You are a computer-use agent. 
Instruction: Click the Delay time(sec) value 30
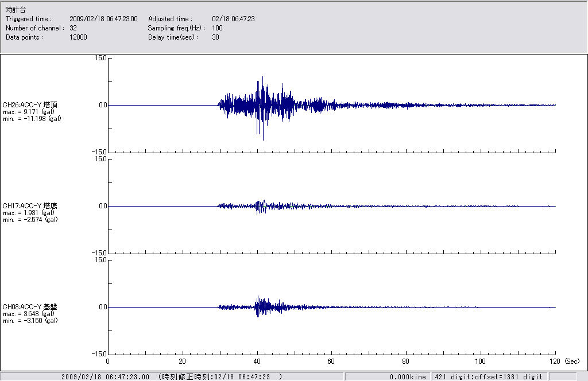click(215, 37)
